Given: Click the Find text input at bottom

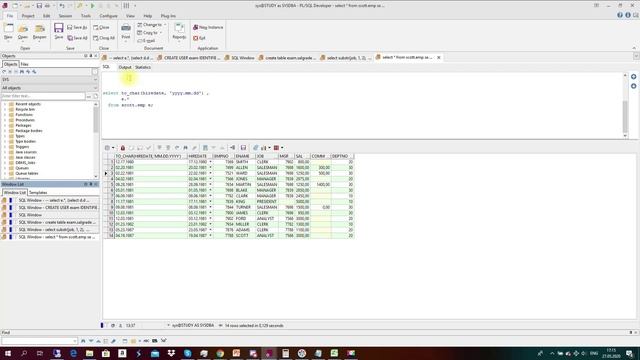Looking at the screenshot, I should (x=39, y=341).
